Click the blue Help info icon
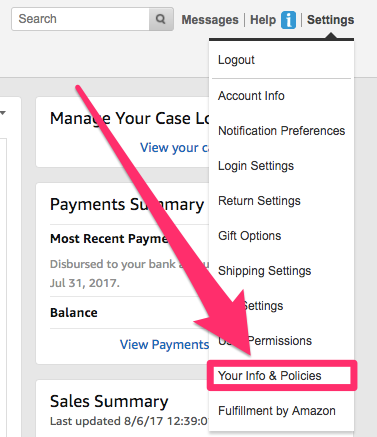The width and height of the screenshot is (377, 437). [x=288, y=20]
